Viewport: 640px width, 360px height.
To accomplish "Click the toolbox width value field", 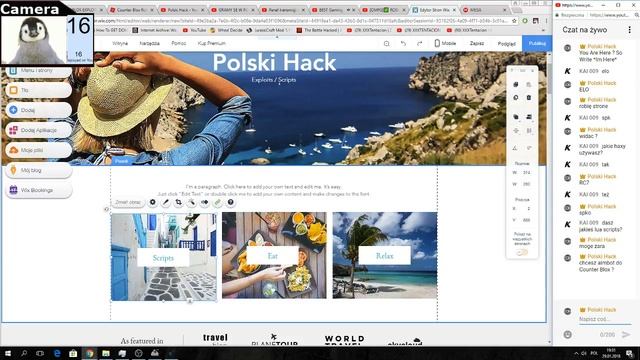I will (527, 173).
